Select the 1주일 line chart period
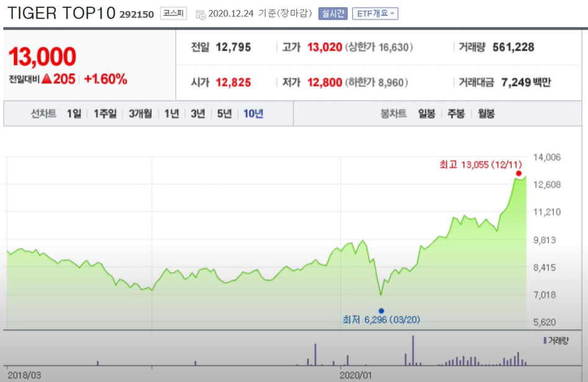The width and height of the screenshot is (588, 382). click(x=105, y=113)
